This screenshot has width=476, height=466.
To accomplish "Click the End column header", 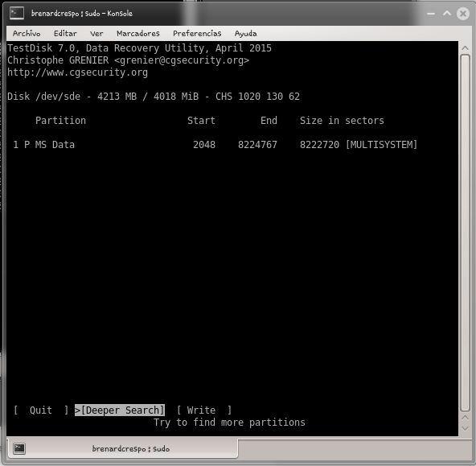I will point(269,120).
